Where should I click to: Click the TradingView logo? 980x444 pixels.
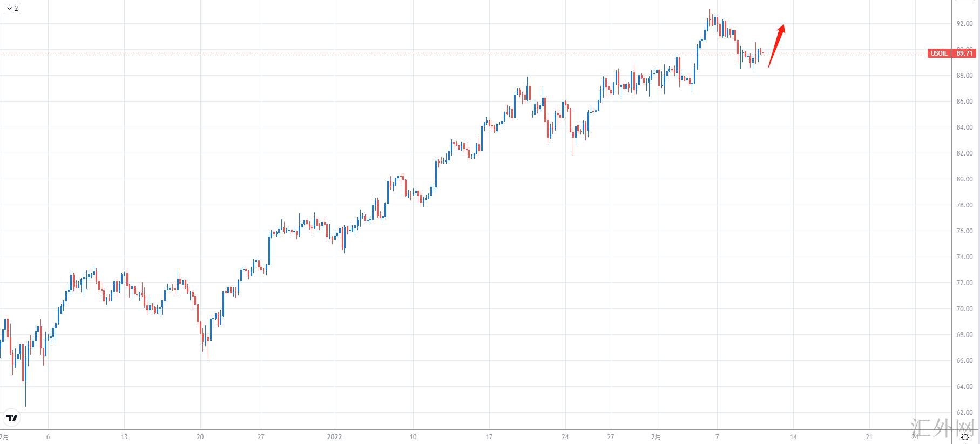[11, 418]
